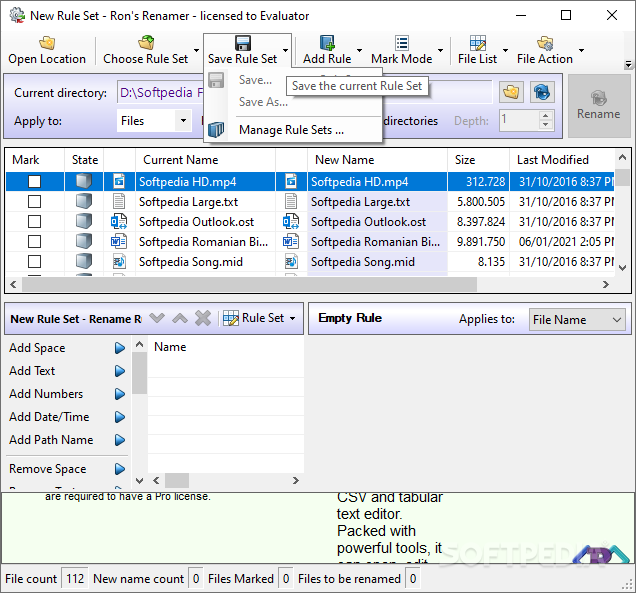Click the Open Location toolbar icon
Screen dimensions: 636x593
47,43
